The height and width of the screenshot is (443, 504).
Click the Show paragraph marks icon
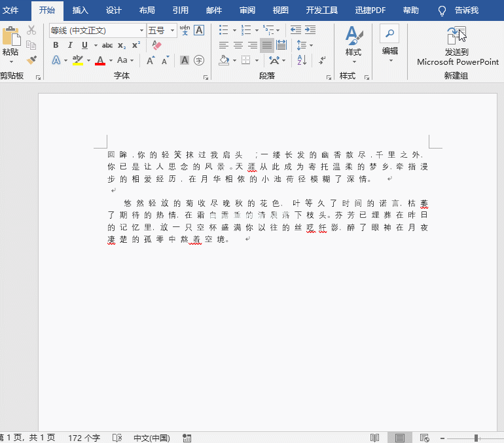(322, 60)
